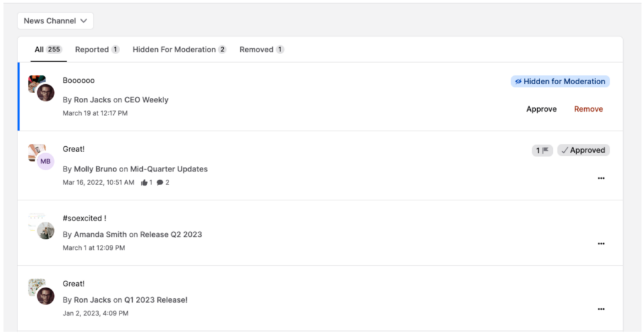Open more options for Molly Bruno's comment

pos(601,178)
